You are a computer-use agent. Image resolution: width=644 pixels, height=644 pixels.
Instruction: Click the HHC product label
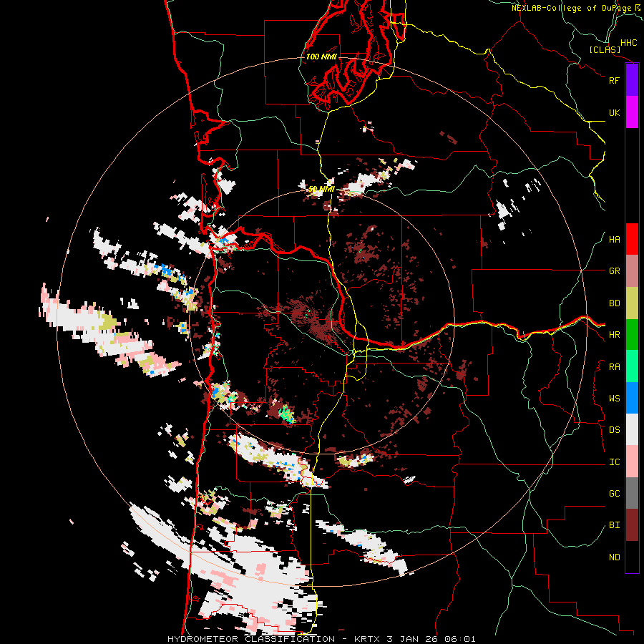[x=629, y=43]
